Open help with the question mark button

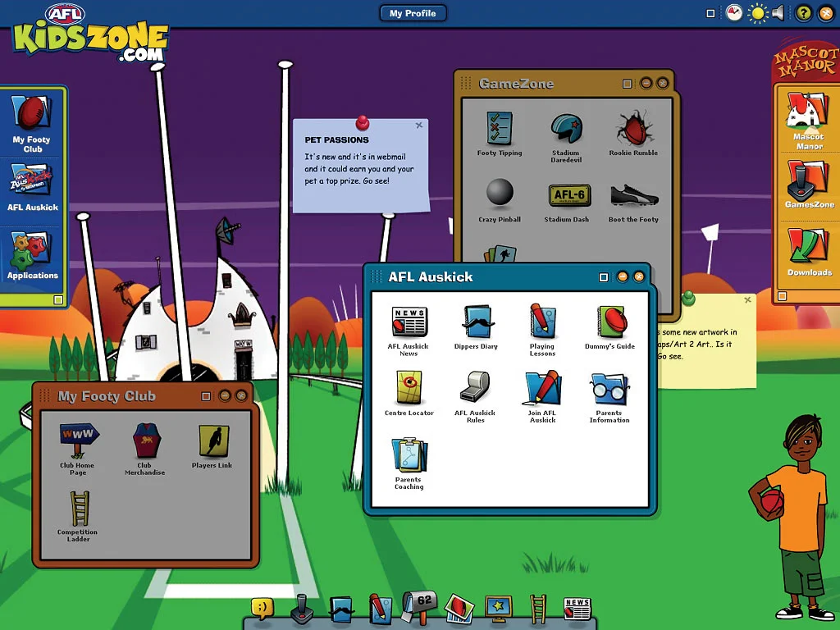804,13
